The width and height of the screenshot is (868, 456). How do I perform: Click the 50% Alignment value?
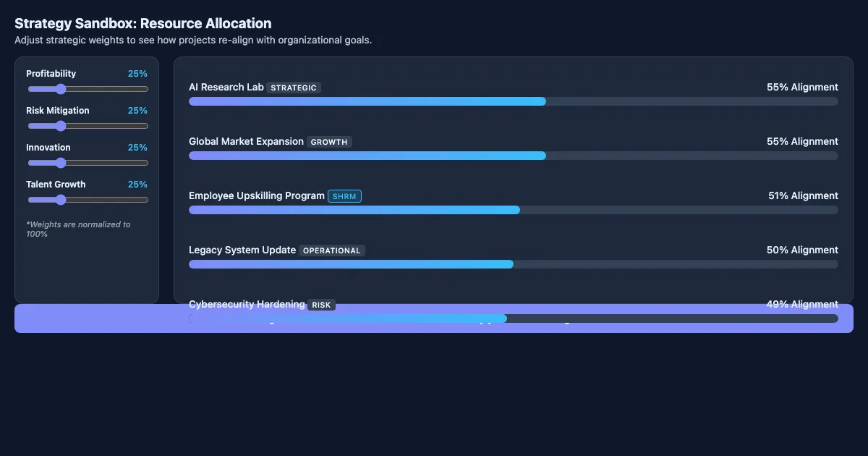point(802,250)
